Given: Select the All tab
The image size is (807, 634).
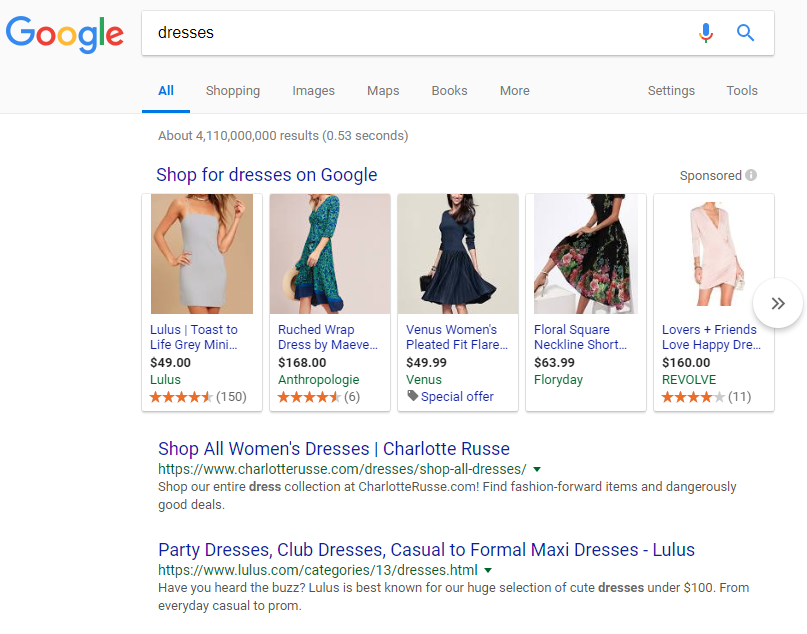Looking at the screenshot, I should 166,91.
